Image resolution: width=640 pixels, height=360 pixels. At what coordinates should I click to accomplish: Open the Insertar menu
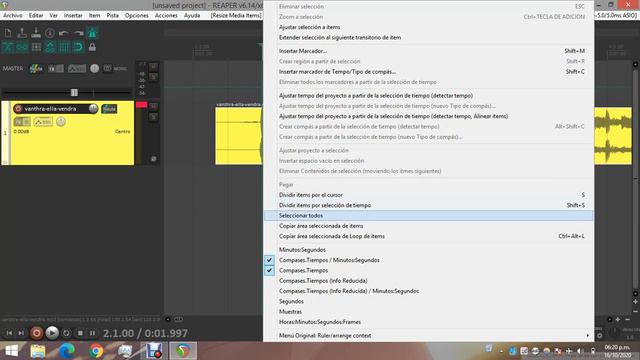point(73,16)
